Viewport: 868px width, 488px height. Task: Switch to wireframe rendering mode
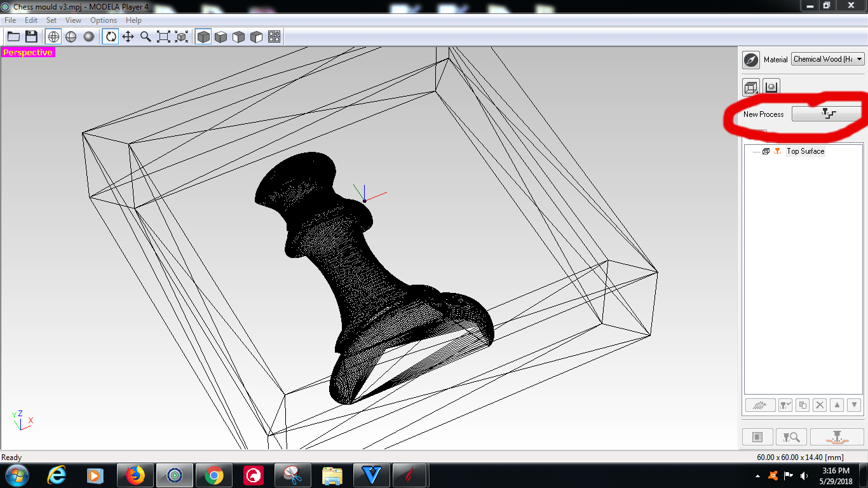coord(53,37)
